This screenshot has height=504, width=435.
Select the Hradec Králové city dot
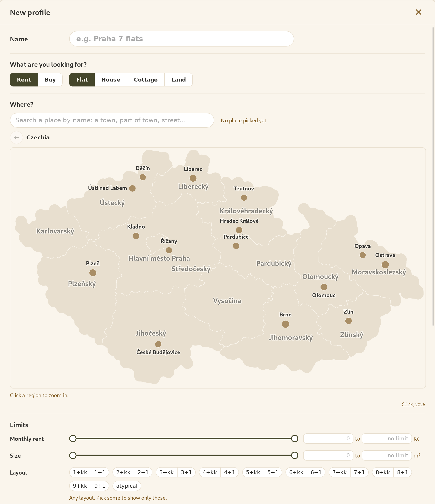tap(239, 230)
